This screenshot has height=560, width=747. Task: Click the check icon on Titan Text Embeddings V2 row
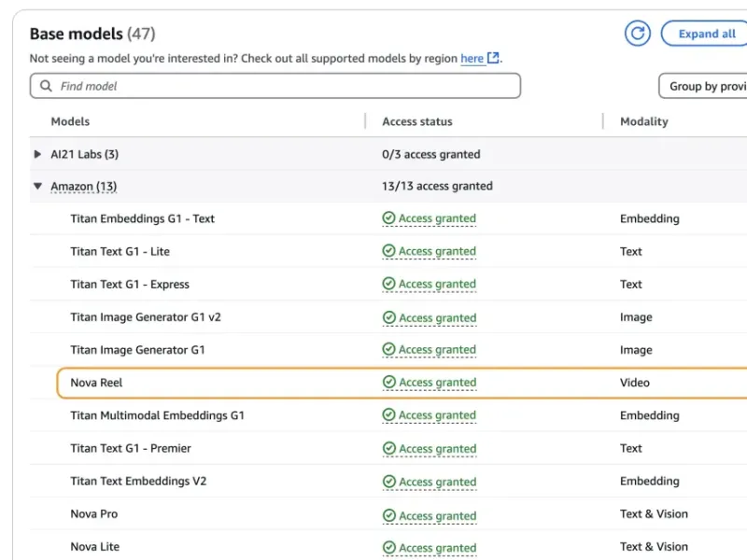pyautogui.click(x=389, y=482)
